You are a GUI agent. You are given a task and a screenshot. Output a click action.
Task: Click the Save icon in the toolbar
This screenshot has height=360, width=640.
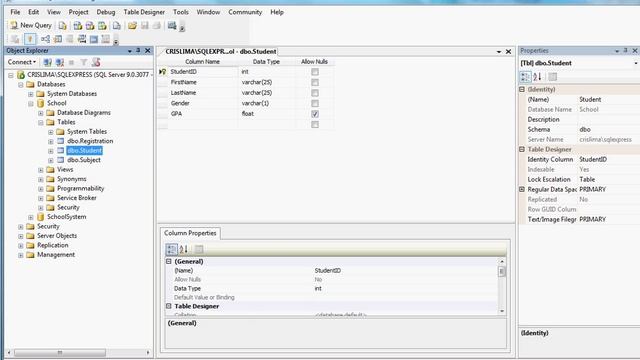click(144, 26)
